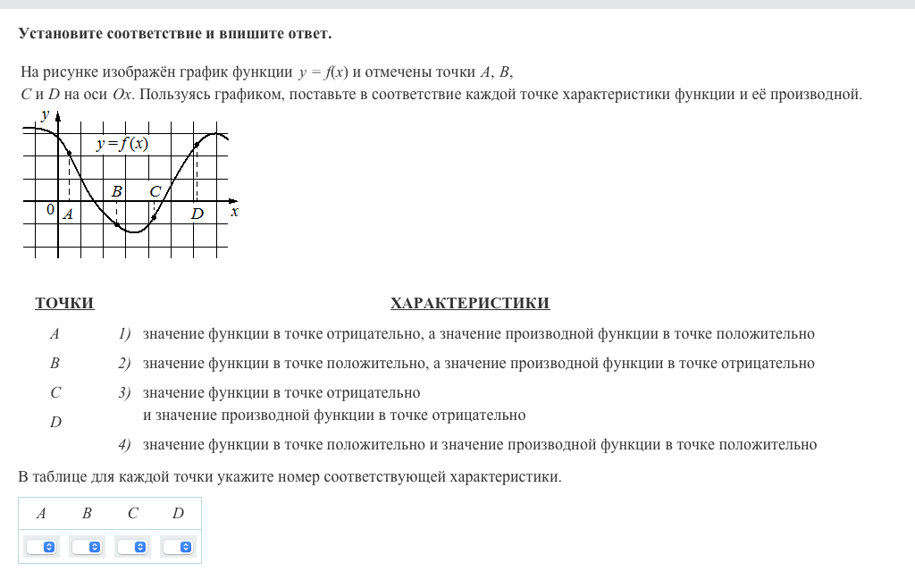Open the answer dropdown under column B

coord(87,546)
